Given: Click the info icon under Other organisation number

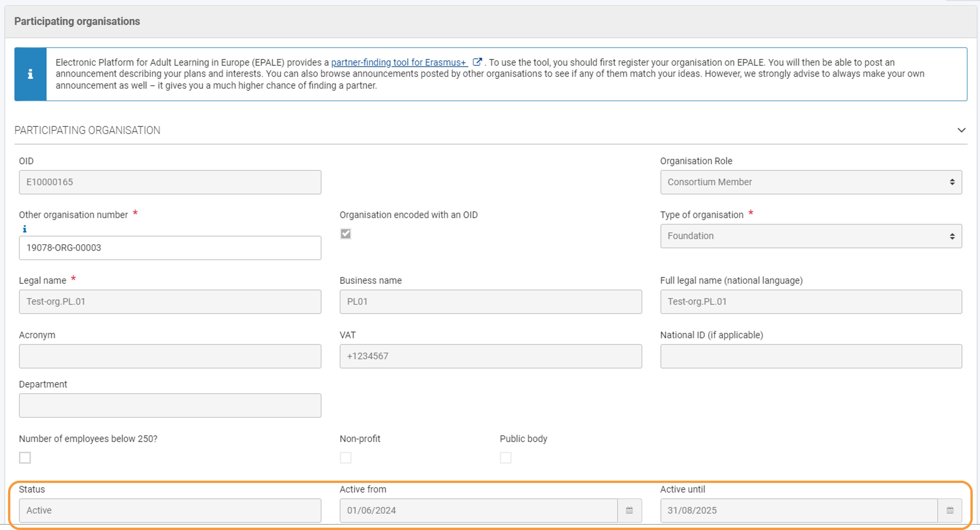Looking at the screenshot, I should click(25, 229).
